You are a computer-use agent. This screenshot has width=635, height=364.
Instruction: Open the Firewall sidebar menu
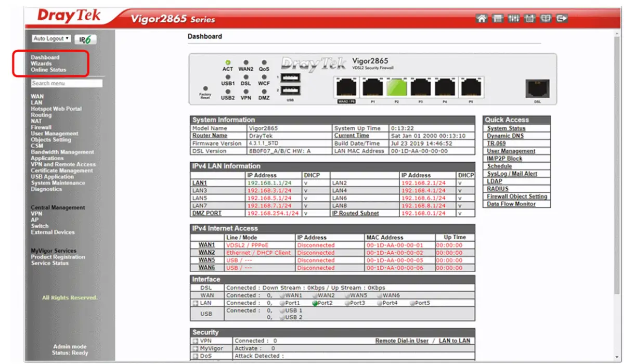[x=41, y=127]
